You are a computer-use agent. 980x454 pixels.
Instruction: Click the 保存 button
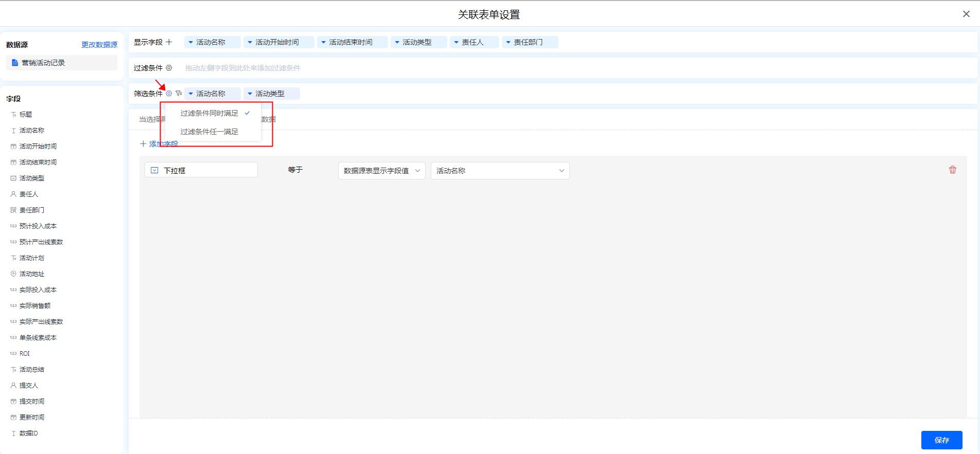coord(941,440)
